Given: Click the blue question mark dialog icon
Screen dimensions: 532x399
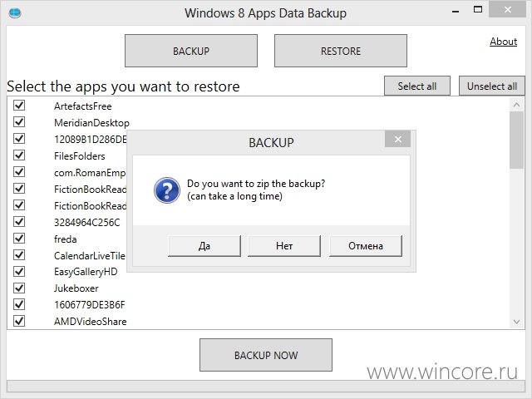Looking at the screenshot, I should pos(167,190).
